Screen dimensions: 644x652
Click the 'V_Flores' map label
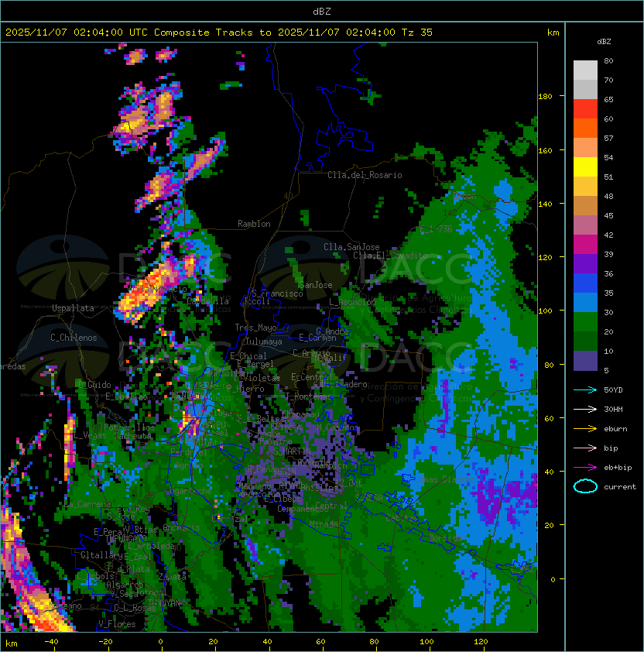pyautogui.click(x=117, y=624)
